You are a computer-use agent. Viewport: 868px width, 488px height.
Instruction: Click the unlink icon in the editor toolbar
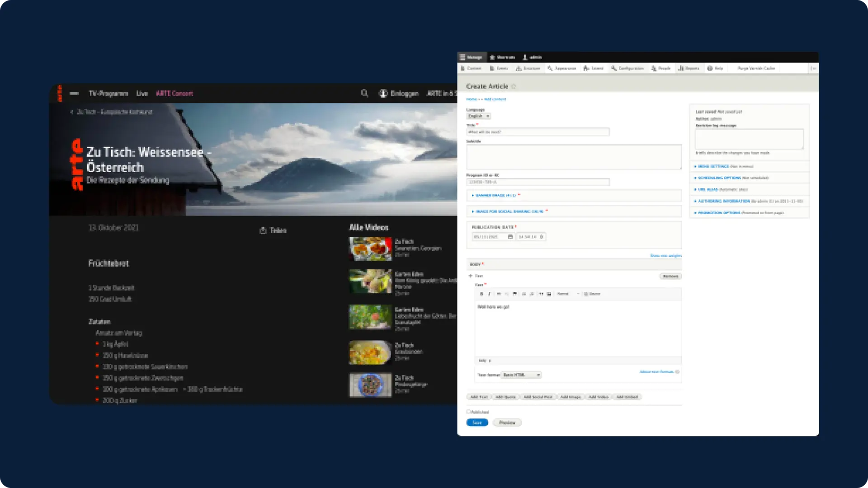coord(506,294)
